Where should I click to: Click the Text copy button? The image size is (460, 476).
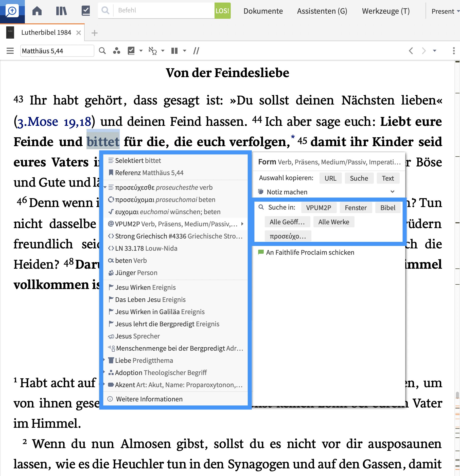(x=388, y=178)
